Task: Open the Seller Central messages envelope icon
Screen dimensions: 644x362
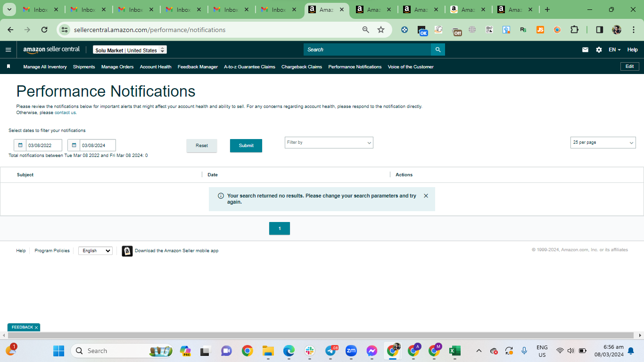Action: point(585,49)
